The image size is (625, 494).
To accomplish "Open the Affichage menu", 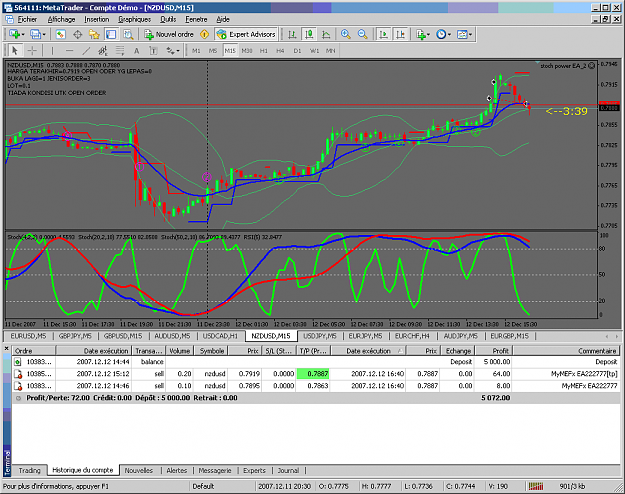I will tap(61, 19).
